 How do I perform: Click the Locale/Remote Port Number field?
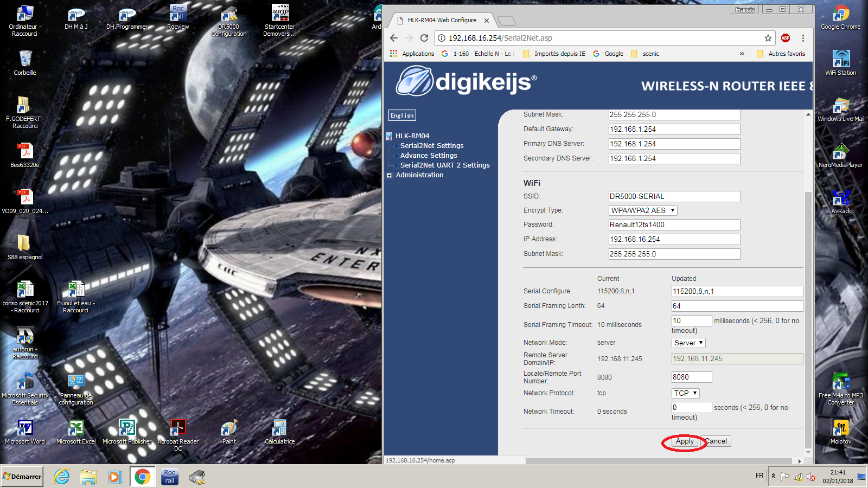(x=692, y=377)
